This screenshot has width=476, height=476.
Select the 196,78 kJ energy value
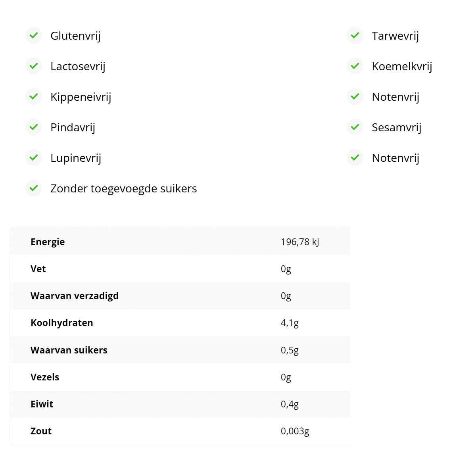300,242
